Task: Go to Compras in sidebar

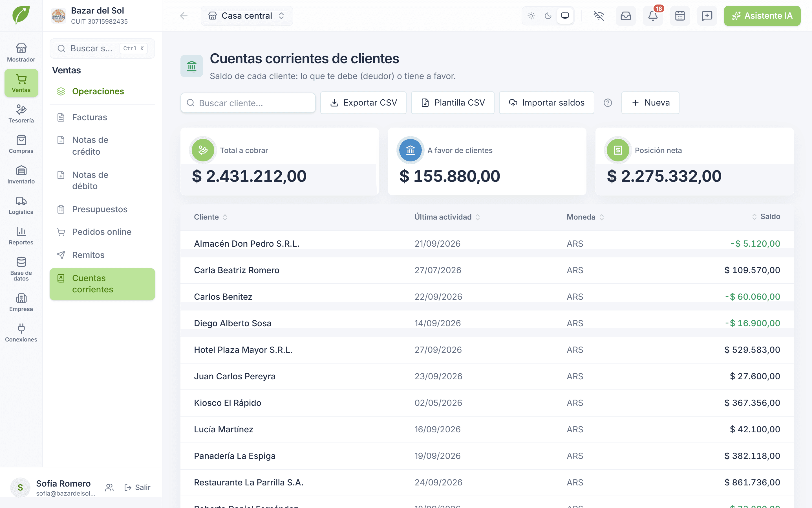Action: (21, 144)
